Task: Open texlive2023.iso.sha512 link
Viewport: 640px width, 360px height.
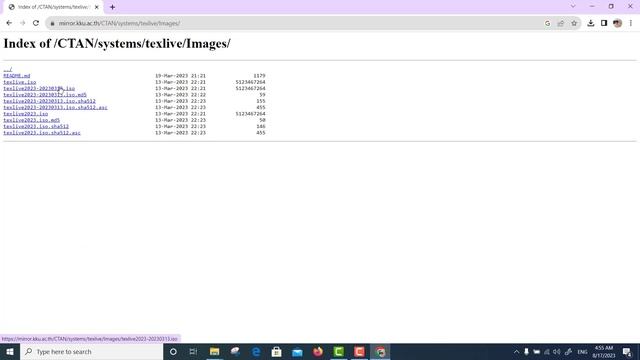Action: [x=36, y=126]
